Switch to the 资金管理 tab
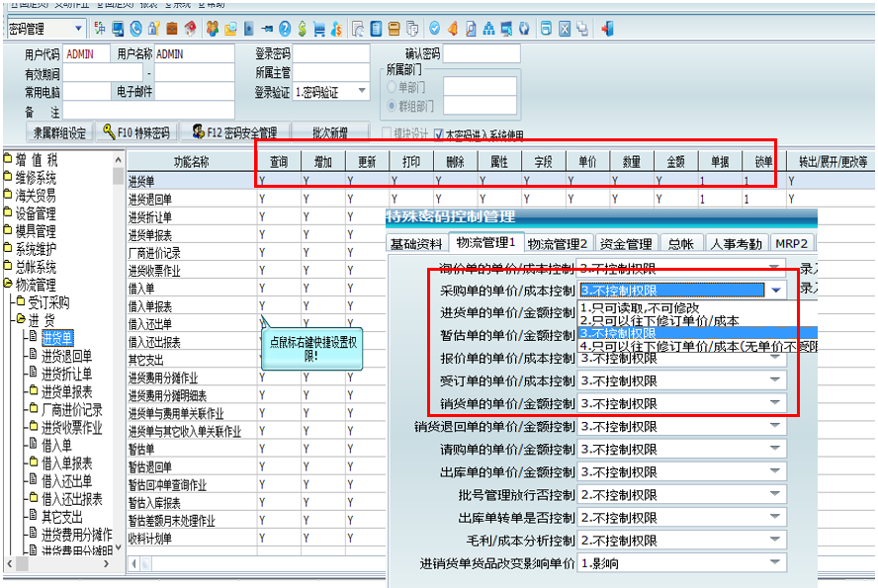 click(626, 244)
